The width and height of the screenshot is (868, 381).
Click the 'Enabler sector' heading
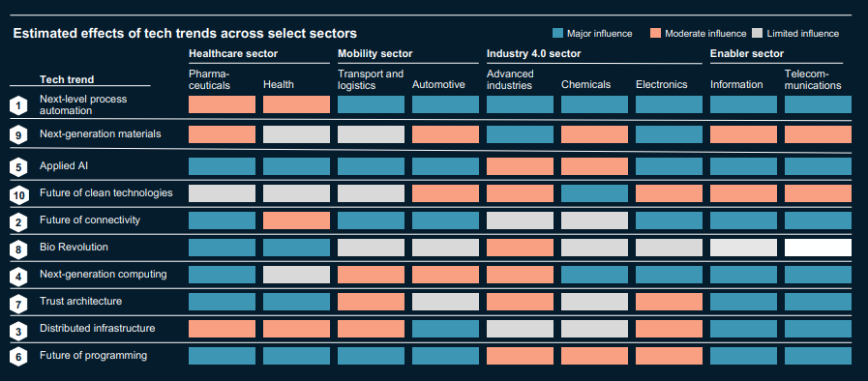(x=747, y=53)
